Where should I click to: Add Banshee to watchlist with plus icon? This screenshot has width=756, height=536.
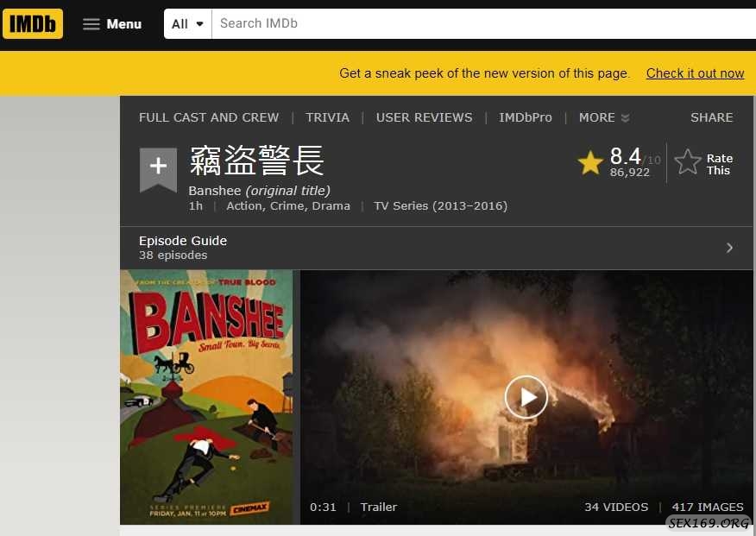[158, 167]
